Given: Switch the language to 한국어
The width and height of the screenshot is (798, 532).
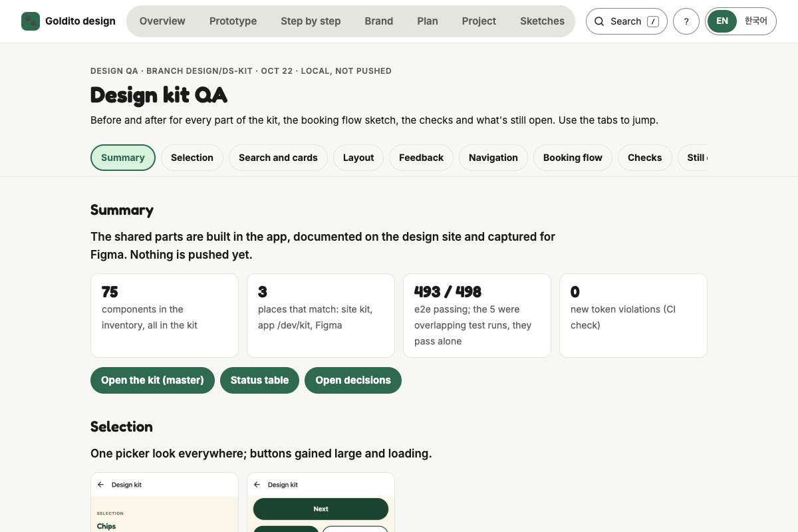Looking at the screenshot, I should (755, 21).
